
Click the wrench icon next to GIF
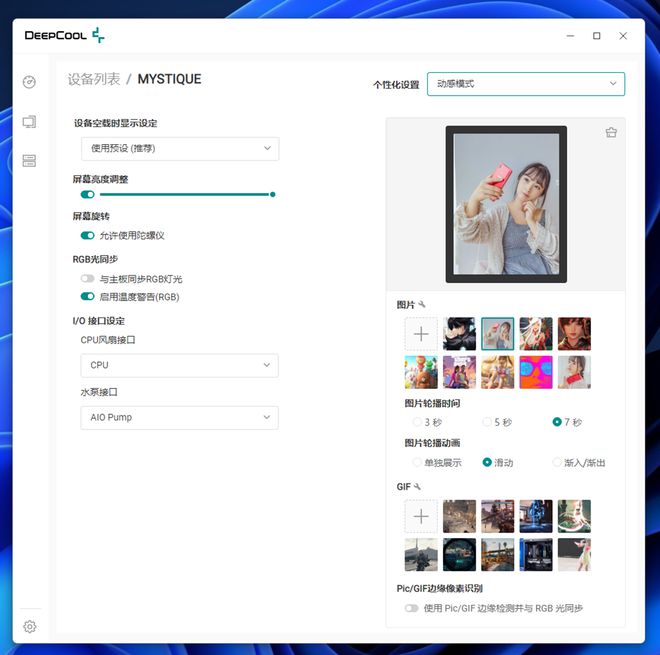click(417, 486)
